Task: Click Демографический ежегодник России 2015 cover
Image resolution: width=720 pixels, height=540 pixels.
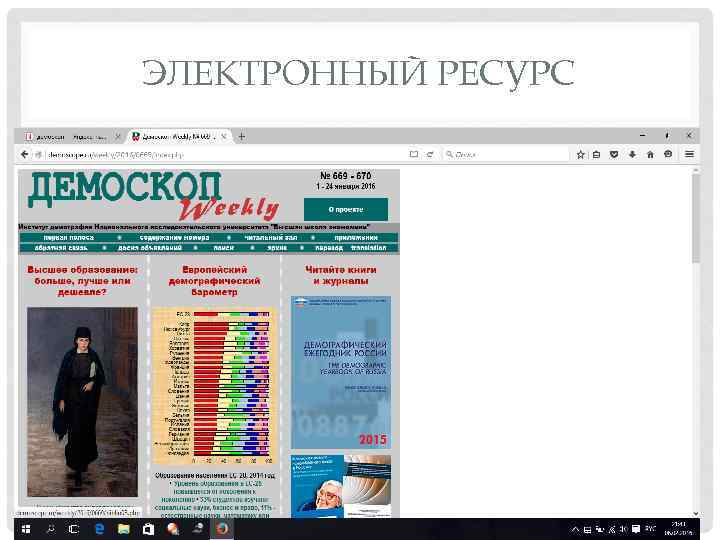Action: point(341,372)
